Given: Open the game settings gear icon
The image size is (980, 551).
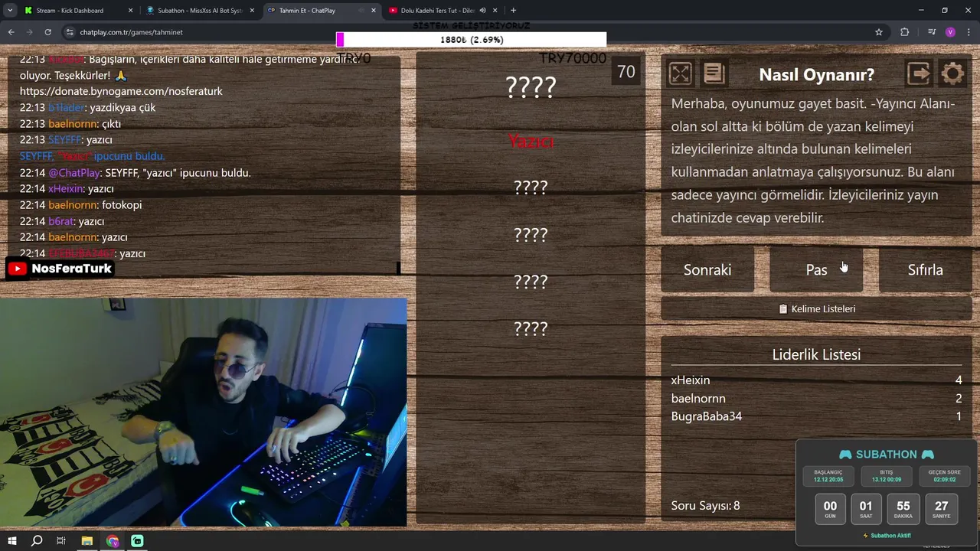Looking at the screenshot, I should [x=952, y=73].
